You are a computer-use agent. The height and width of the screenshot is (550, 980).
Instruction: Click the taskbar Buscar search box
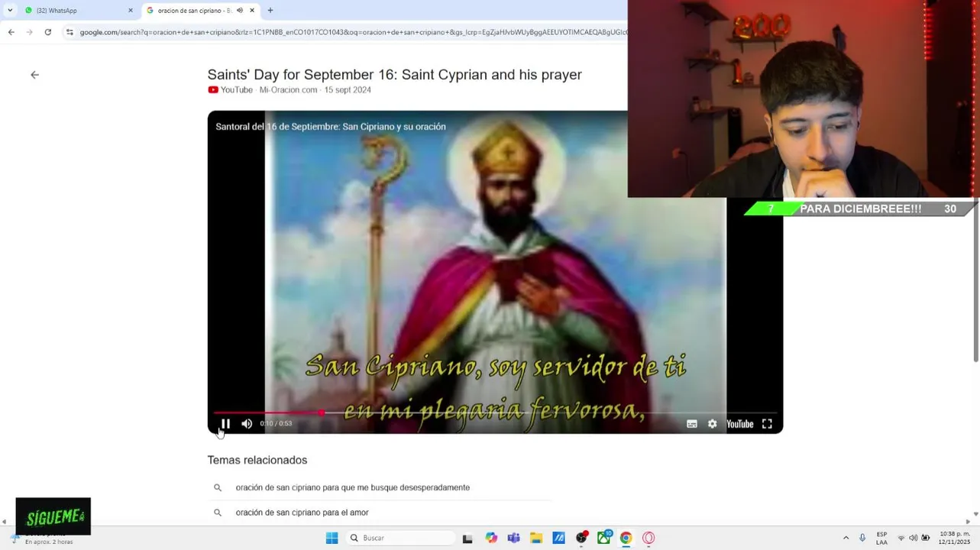point(400,538)
